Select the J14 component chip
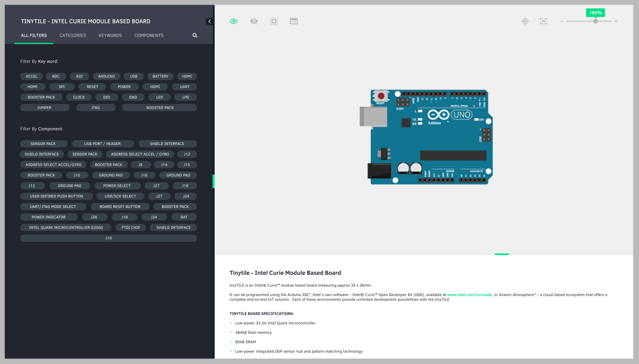 pos(164,165)
